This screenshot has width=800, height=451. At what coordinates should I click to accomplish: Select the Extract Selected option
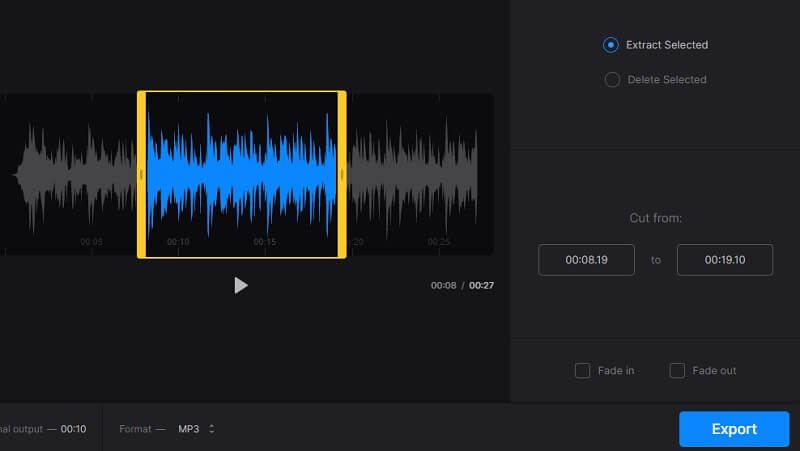pyautogui.click(x=611, y=45)
